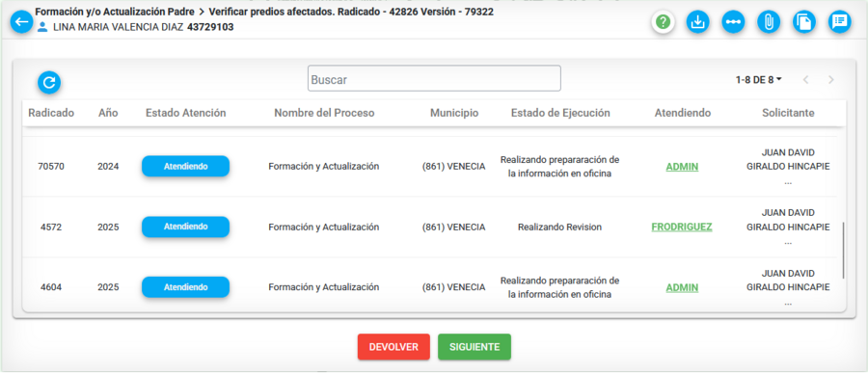Click Atendiendo badge for radicado 4572

pos(185,227)
